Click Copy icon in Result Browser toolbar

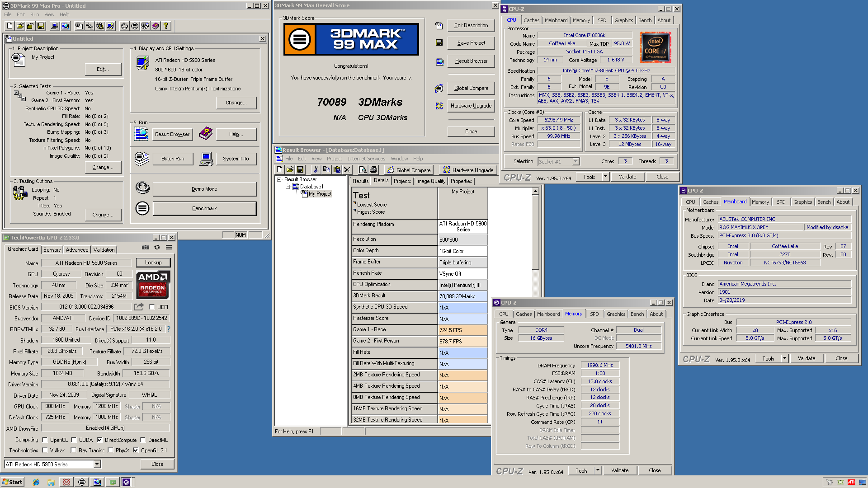326,170
